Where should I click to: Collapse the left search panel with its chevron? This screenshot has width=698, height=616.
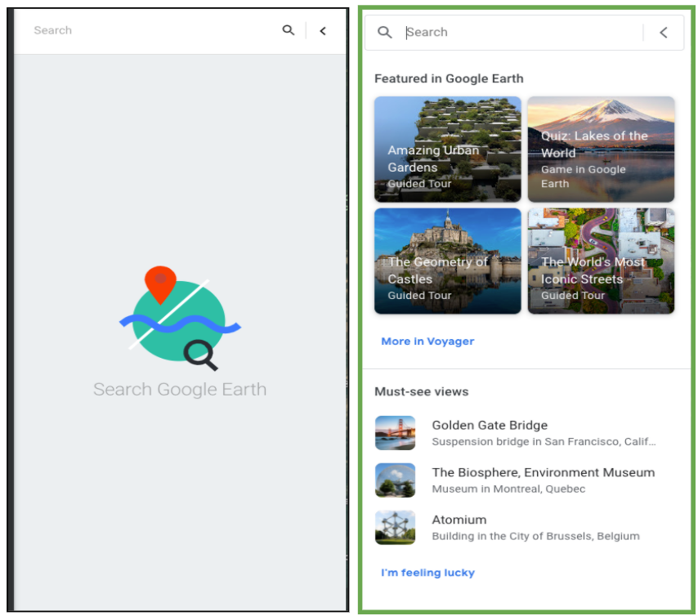[x=323, y=30]
